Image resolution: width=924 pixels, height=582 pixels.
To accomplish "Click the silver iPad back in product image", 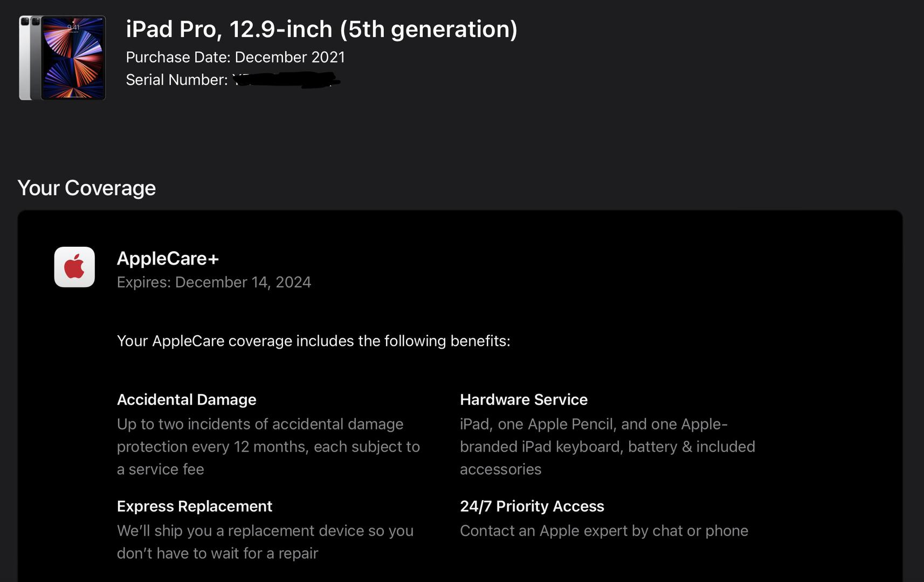I will click(x=24, y=58).
